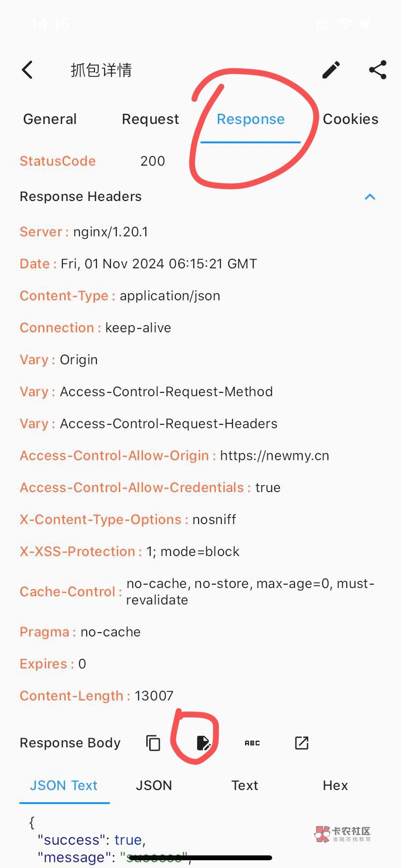Image resolution: width=401 pixels, height=868 pixels.
Task: Tap the Content-Length header row
Action: pos(97,696)
